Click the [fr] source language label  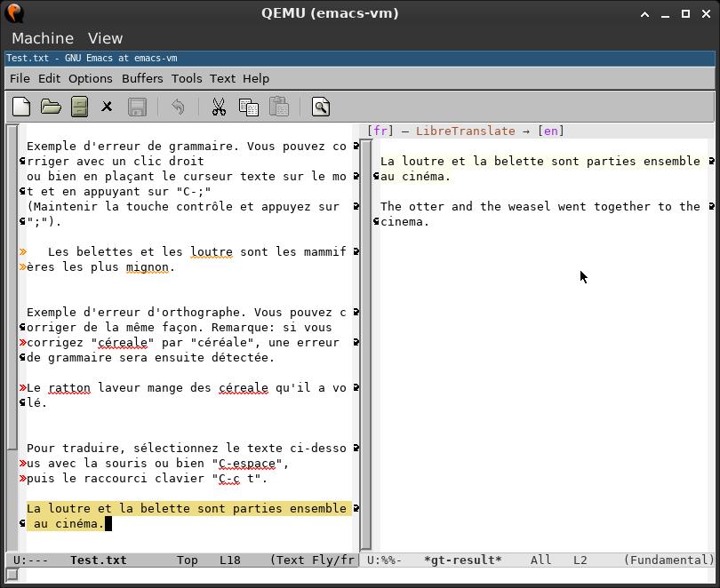coord(380,131)
